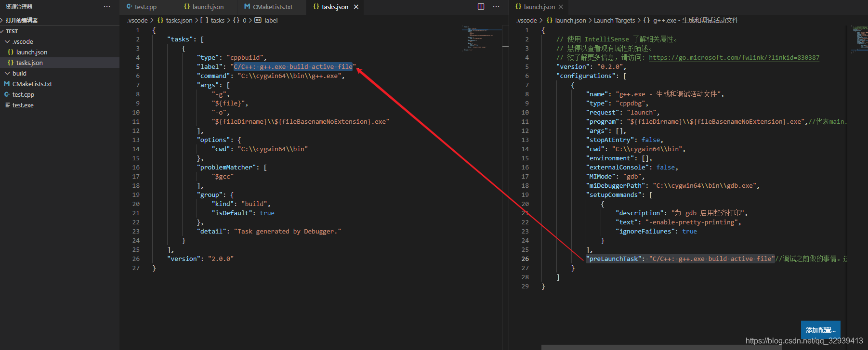The image size is (868, 350).
Task: Click label breadcrumb segment
Action: click(x=266, y=20)
